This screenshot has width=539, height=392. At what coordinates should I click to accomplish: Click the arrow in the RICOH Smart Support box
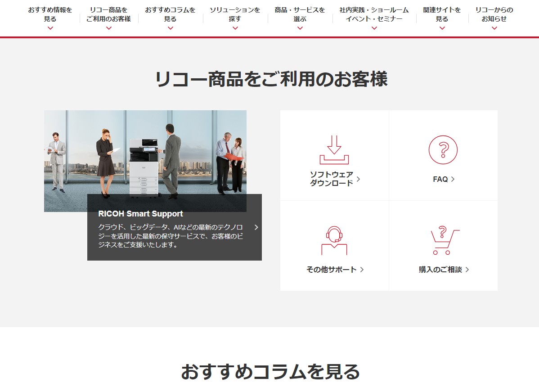coord(256,227)
